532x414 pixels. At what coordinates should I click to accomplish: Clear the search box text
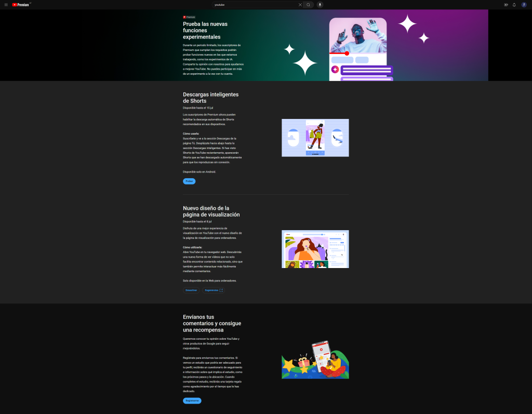(300, 5)
